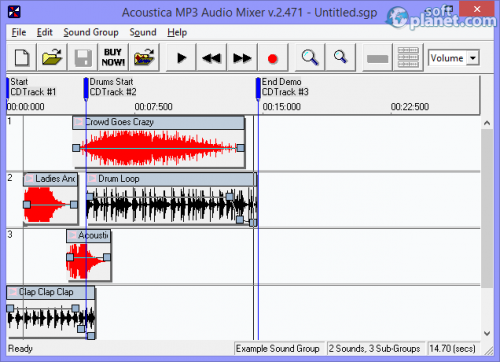Viewport: 500px width, 362px height.
Task: Click track number 3 label
Action: point(10,235)
